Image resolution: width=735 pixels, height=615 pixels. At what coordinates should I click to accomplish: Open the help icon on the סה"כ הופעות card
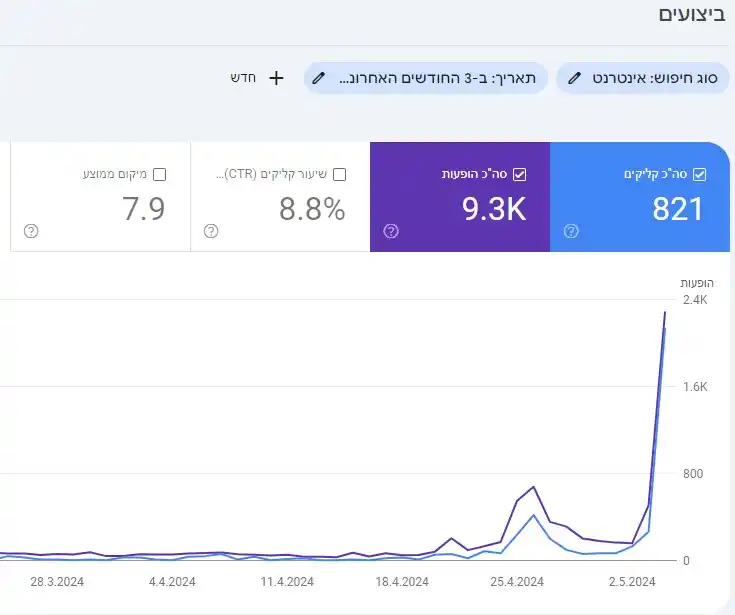pos(391,231)
